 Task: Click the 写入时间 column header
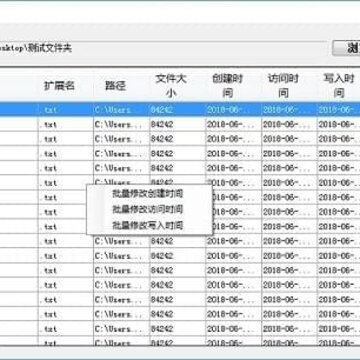[x=339, y=86]
